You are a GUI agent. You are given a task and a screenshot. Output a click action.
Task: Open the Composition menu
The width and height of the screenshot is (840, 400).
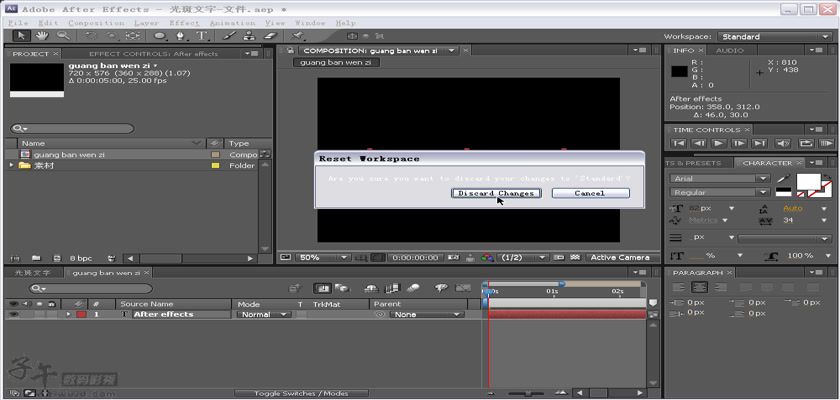pyautogui.click(x=96, y=23)
